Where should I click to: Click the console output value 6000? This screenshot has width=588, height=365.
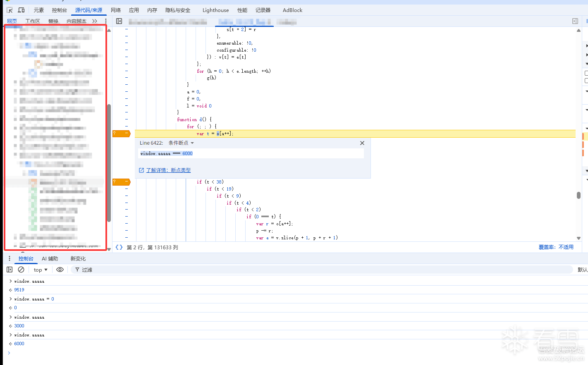19,344
